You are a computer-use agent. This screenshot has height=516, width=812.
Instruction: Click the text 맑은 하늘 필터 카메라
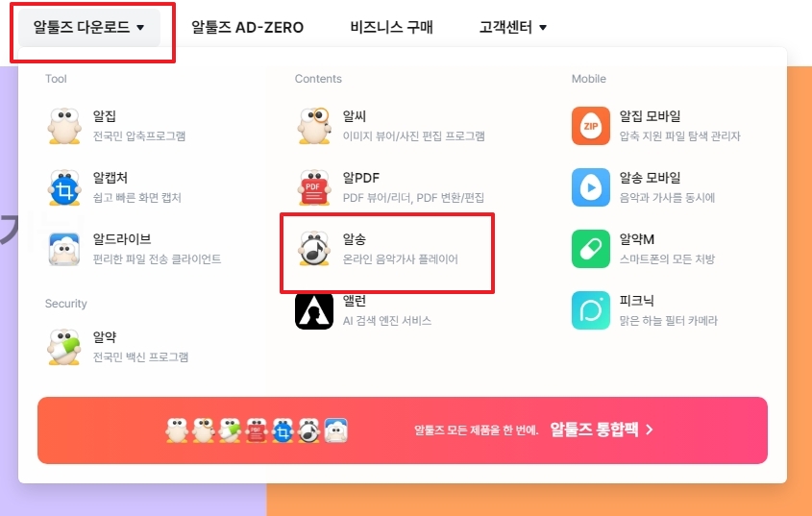669,321
